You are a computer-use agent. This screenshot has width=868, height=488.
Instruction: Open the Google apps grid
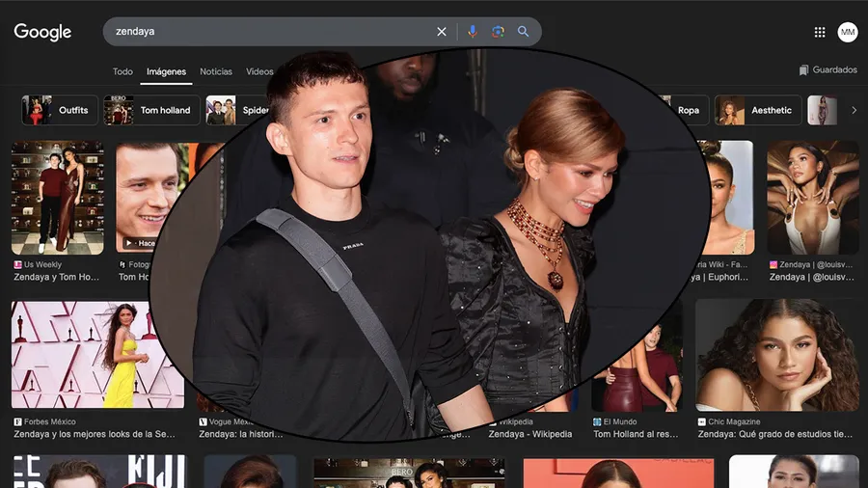point(820,32)
